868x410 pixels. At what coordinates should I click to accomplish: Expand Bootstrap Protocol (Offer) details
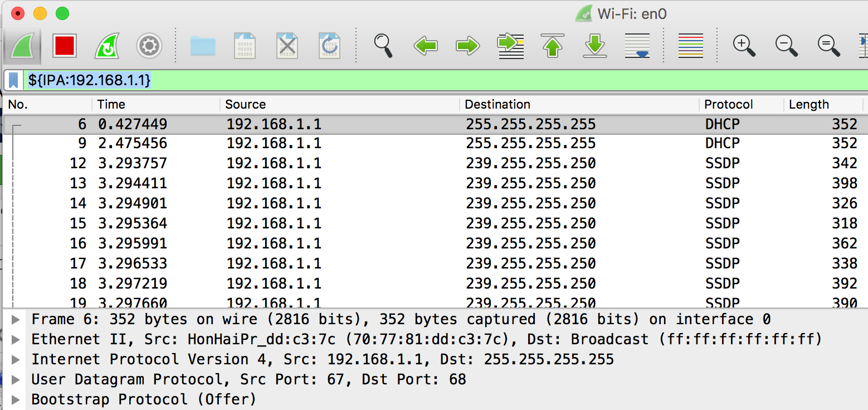click(16, 400)
